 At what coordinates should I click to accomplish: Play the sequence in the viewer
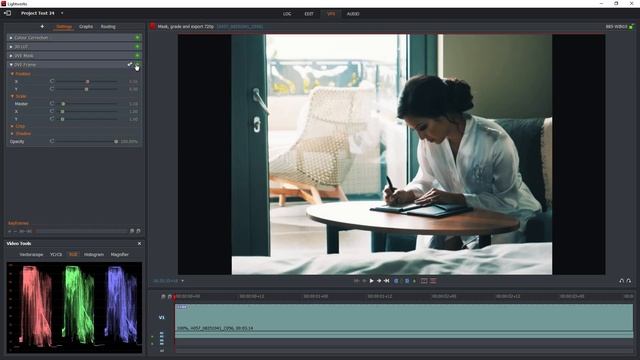[371, 281]
